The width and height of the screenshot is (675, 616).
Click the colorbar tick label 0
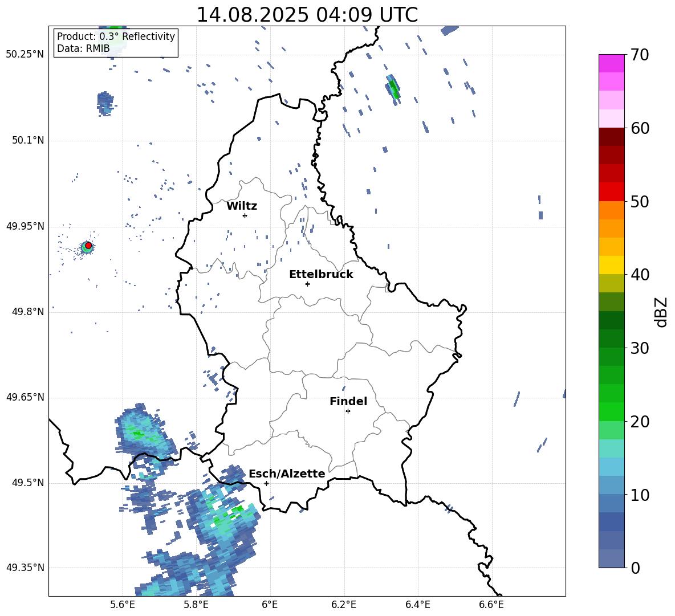[636, 568]
